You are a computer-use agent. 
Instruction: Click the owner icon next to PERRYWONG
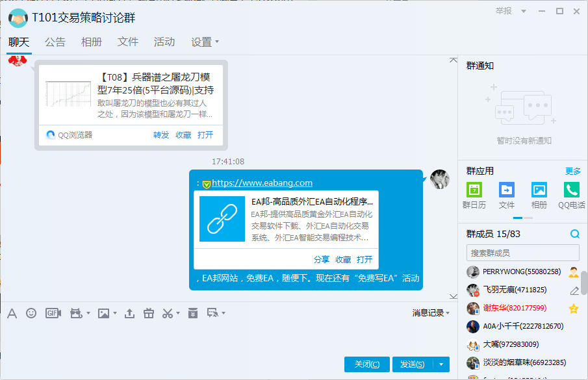click(573, 272)
